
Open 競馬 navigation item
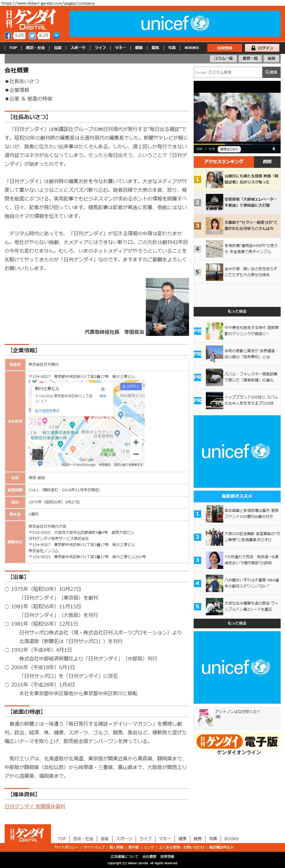pyautogui.click(x=155, y=48)
